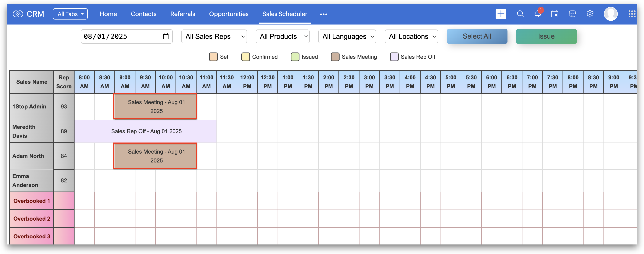
Task: Switch to the Opportunities tab
Action: [x=229, y=14]
